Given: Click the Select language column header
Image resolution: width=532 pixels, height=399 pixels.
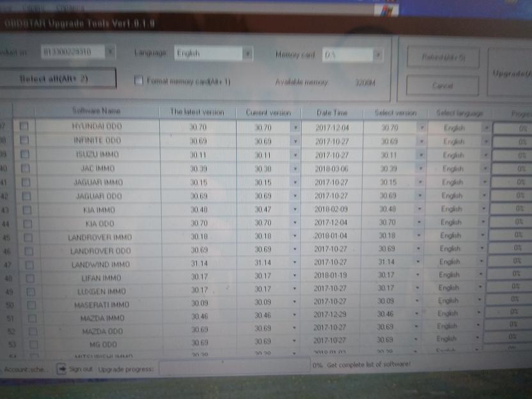Looking at the screenshot, I should tap(459, 113).
